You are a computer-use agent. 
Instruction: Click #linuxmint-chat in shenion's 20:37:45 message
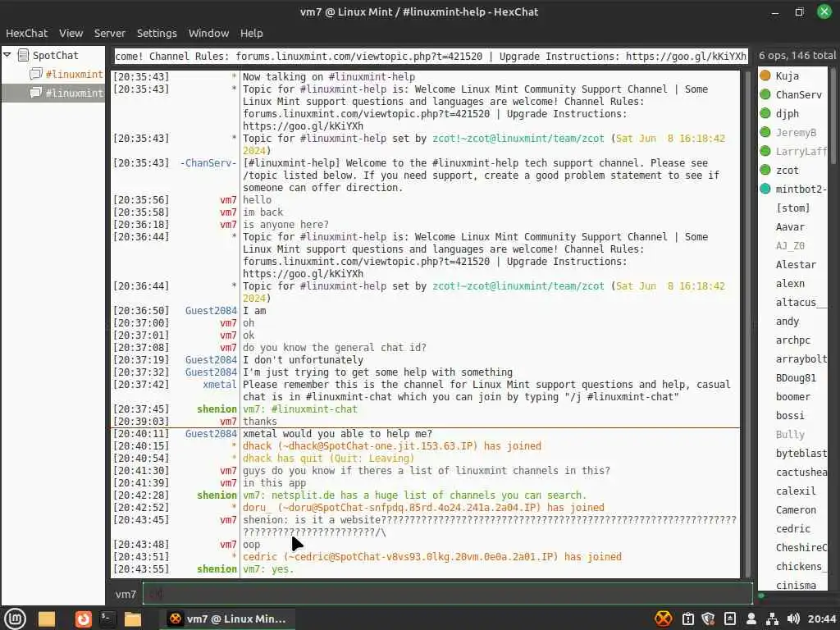tap(313, 409)
